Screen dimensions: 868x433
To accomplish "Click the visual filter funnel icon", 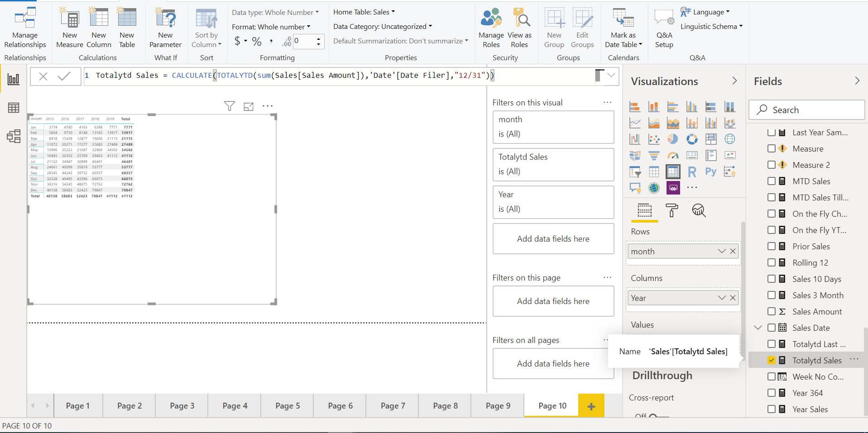I will (230, 106).
